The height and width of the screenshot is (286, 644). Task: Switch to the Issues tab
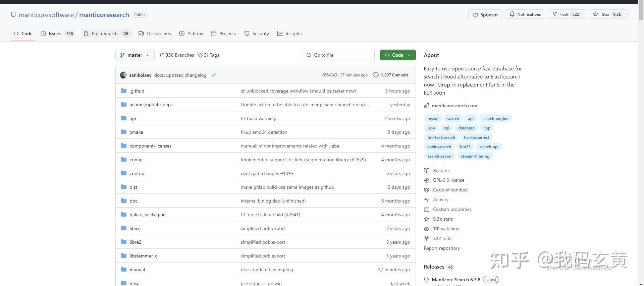click(58, 34)
